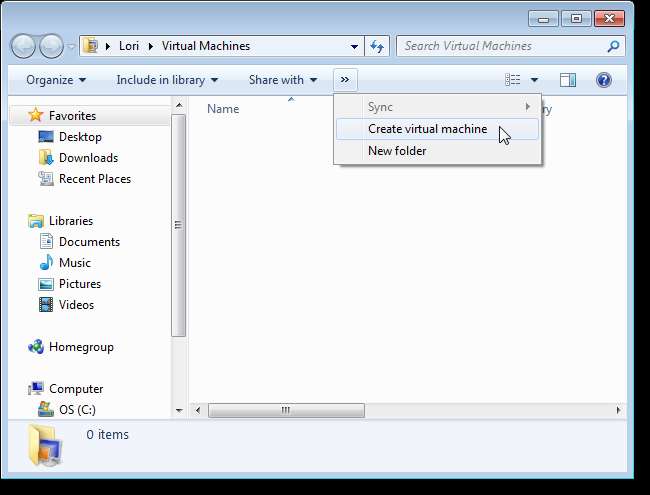Select OS (C:) drive
Image resolution: width=650 pixels, height=495 pixels.
77,410
